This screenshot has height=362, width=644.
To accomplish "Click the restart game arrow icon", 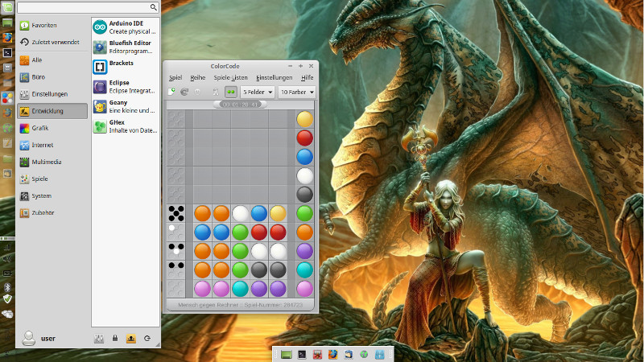I will click(x=184, y=92).
